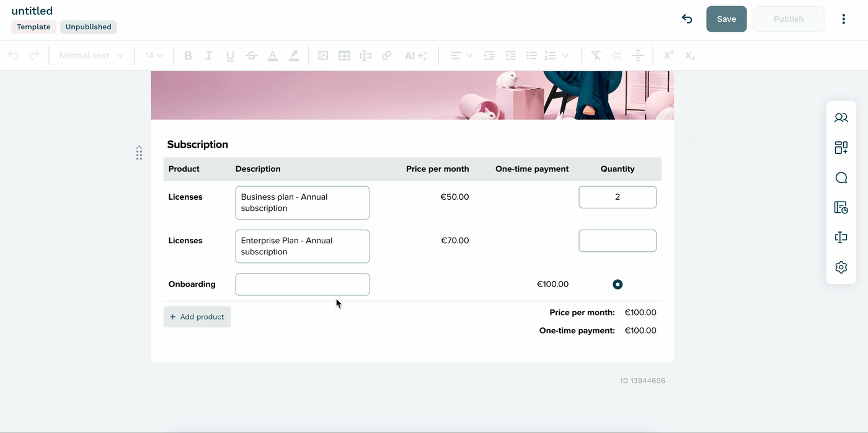Viewport: 868px width, 433px height.
Task: Insert an image via toolbar
Action: 323,55
